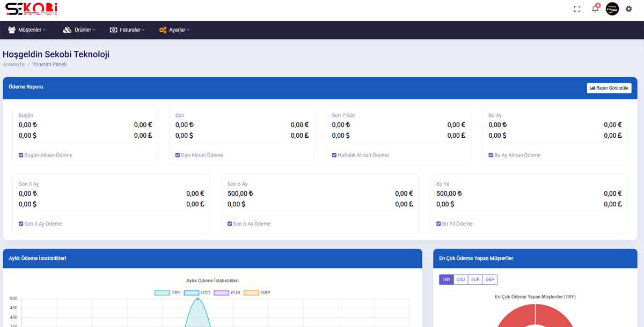Screen dimensions: 644x327
Task: Go to Anasayfa breadcrumb link
Action: (13, 64)
